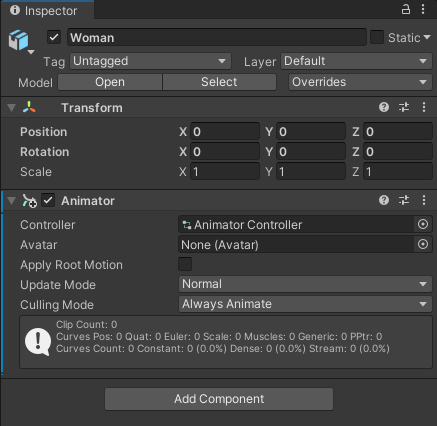Screen dimensions: 437x426
Task: Click the warning icon in clip info box
Action: click(38, 342)
